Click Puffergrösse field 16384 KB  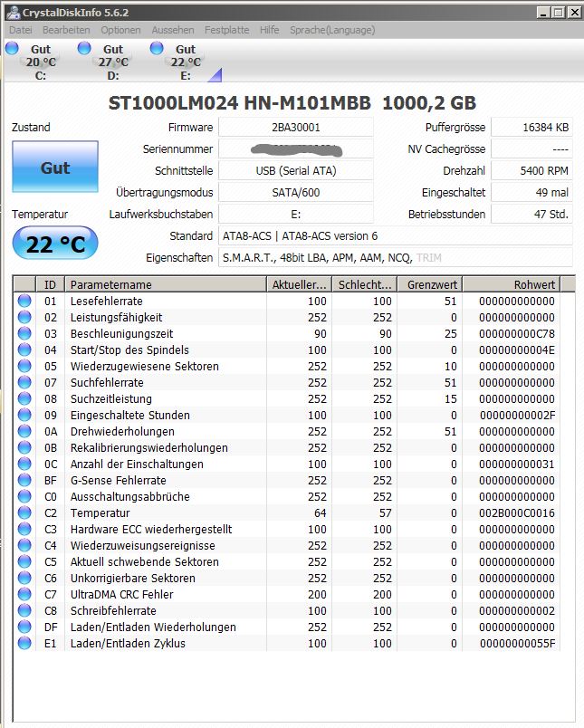pyautogui.click(x=531, y=127)
